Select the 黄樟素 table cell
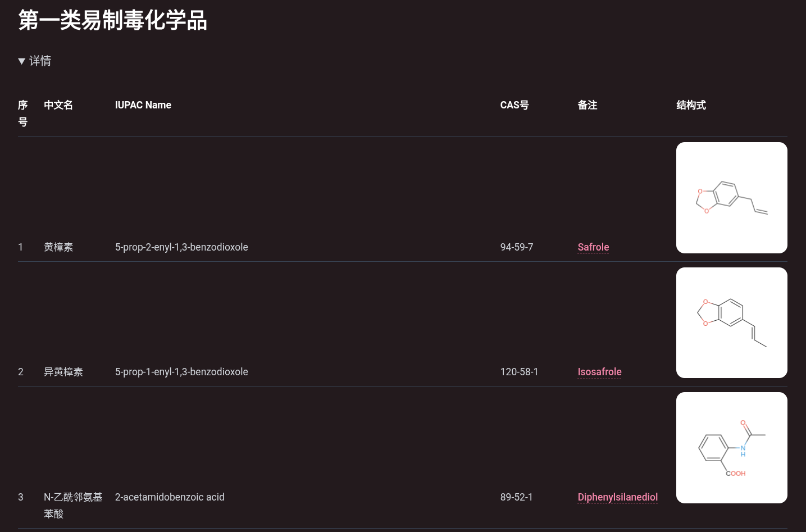 coord(58,247)
